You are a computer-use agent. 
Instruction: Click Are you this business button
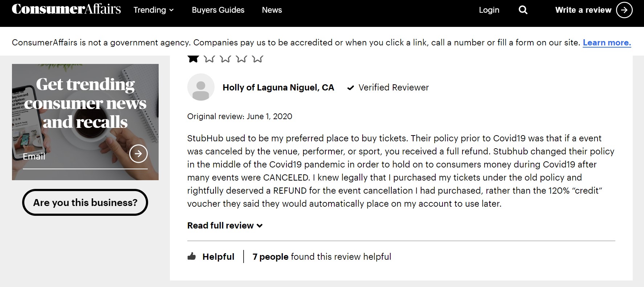coord(85,202)
